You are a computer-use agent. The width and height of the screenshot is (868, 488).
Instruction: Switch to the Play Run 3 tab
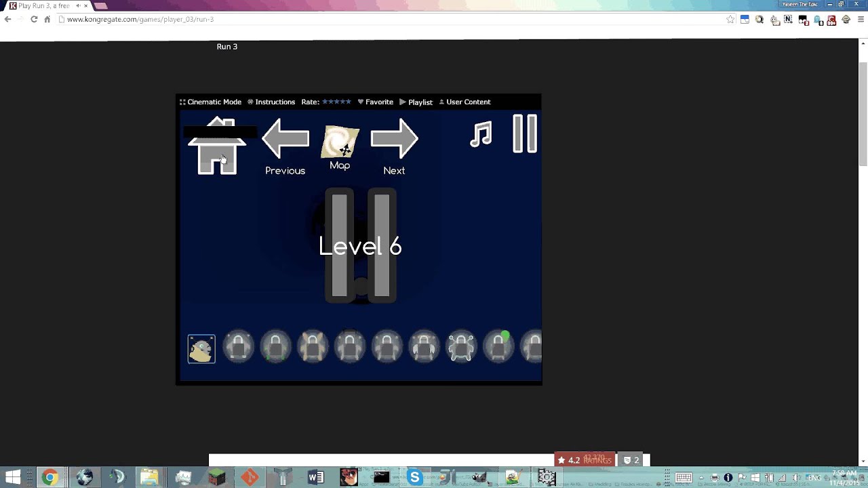(x=47, y=5)
